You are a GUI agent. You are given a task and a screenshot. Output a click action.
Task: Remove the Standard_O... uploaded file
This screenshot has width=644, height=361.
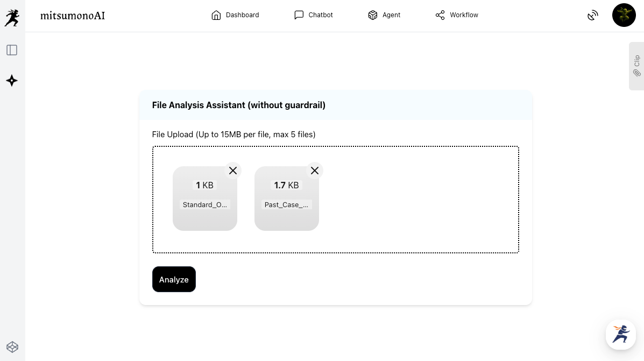pos(233,171)
